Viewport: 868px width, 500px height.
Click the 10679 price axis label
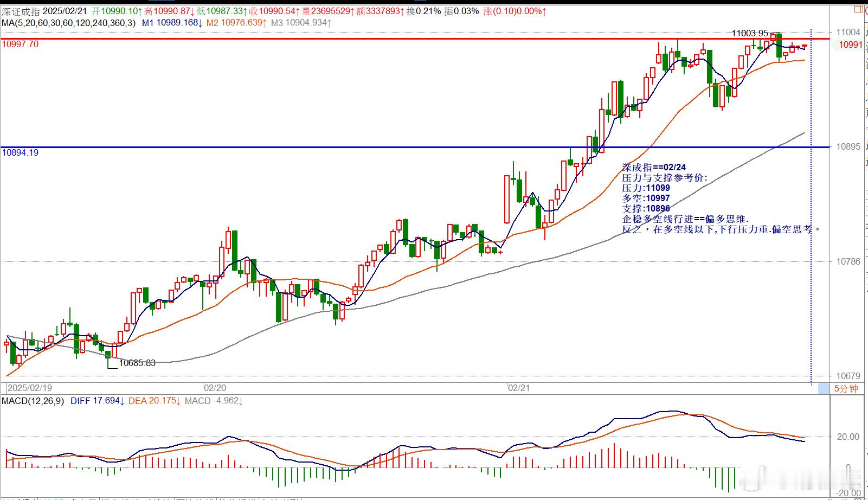point(848,376)
